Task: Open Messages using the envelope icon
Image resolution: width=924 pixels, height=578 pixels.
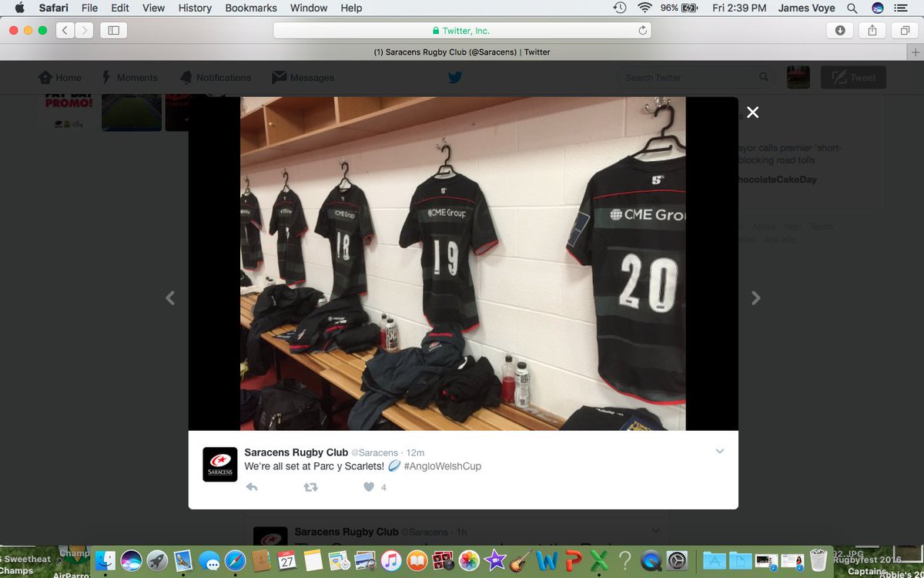Action: (x=304, y=77)
